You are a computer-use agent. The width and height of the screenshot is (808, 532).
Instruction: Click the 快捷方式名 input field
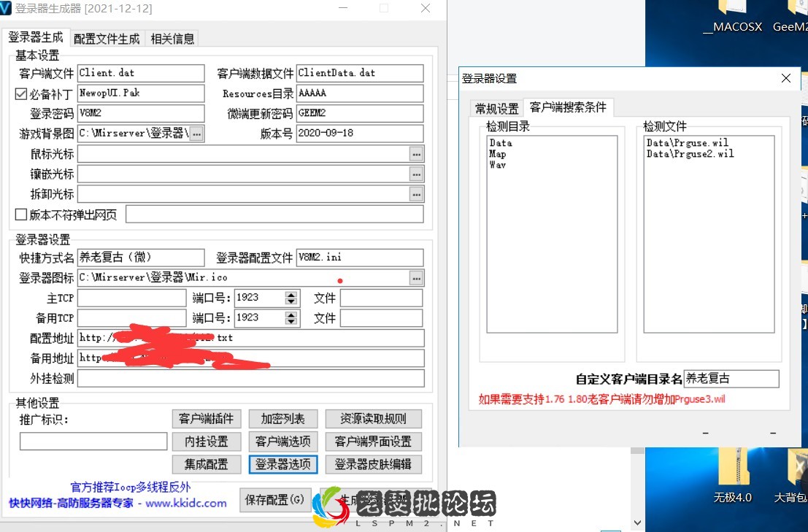coord(141,258)
